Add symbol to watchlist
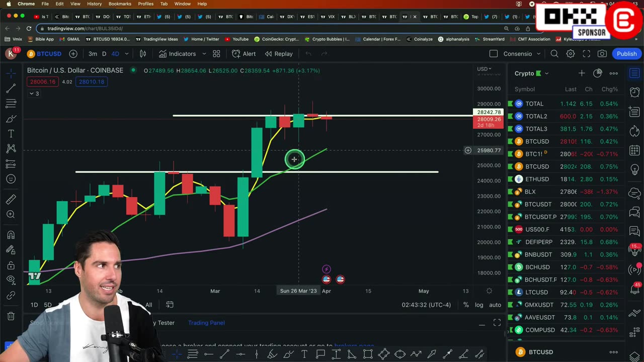 coord(582,73)
